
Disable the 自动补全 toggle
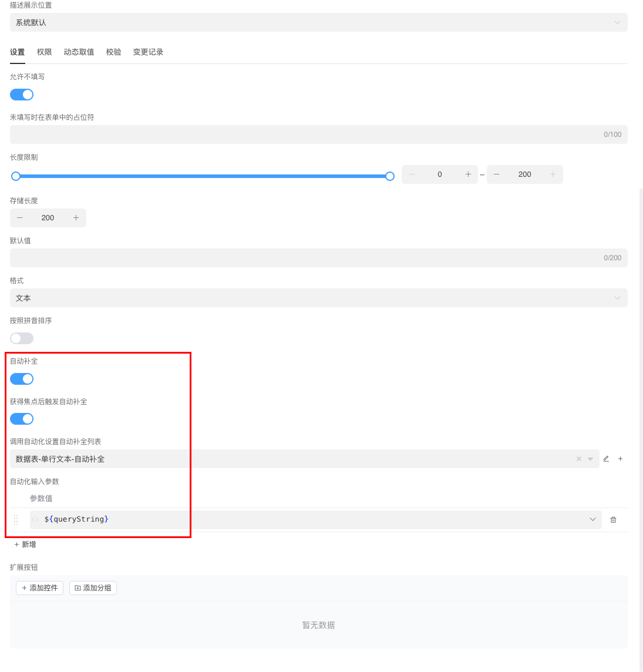22,379
